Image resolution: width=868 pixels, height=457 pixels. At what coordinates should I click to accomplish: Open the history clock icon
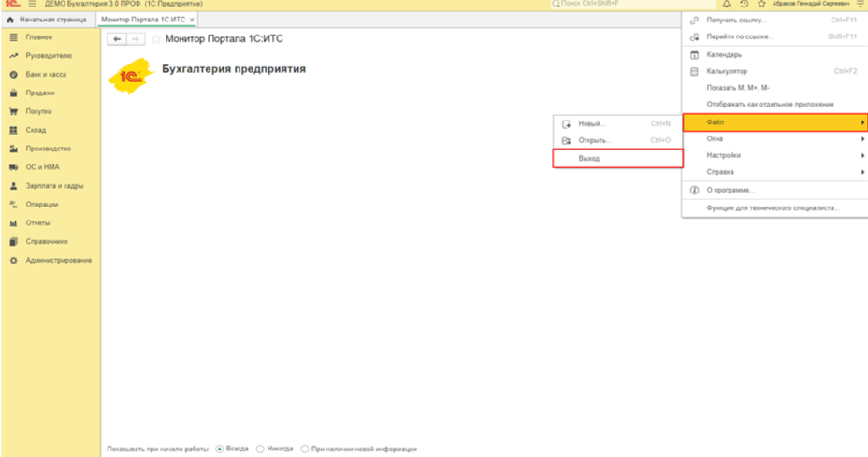(744, 4)
